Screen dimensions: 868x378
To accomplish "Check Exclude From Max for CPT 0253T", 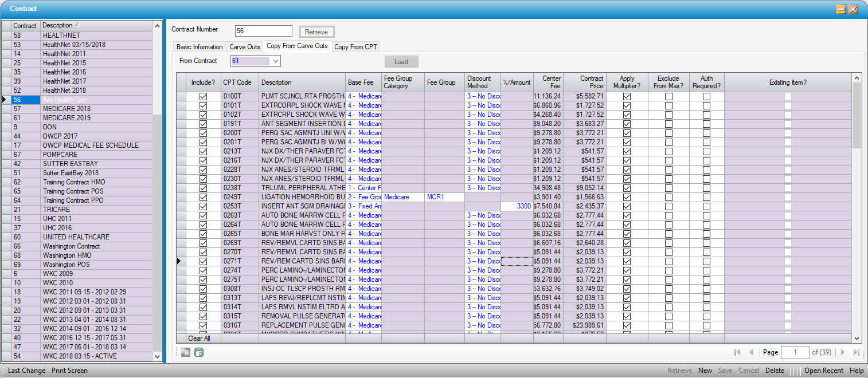I will [x=668, y=206].
